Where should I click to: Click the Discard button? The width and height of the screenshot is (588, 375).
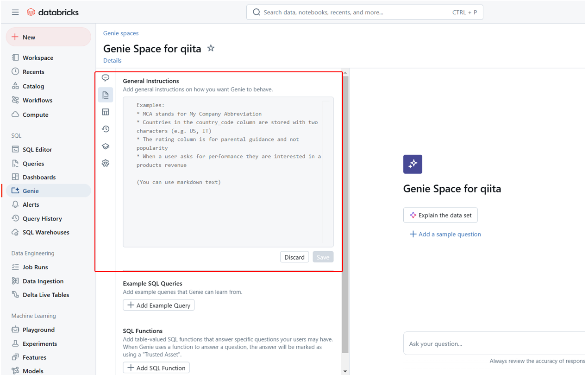coord(294,257)
